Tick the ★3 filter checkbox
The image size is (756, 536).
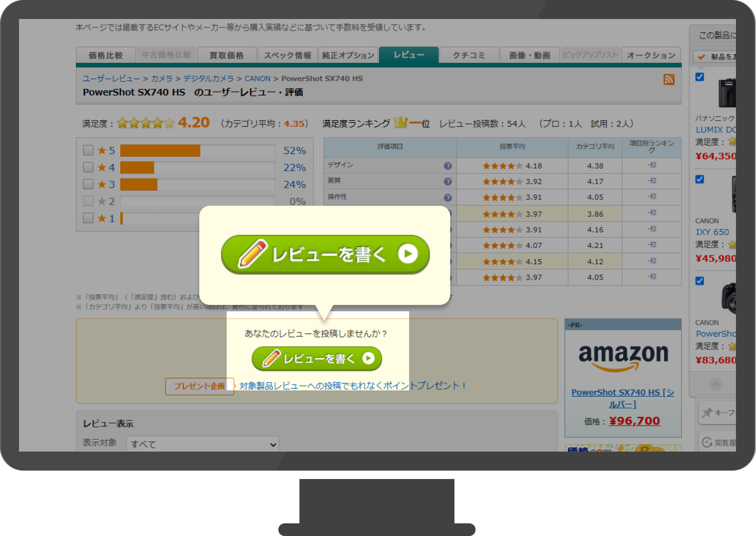click(89, 184)
